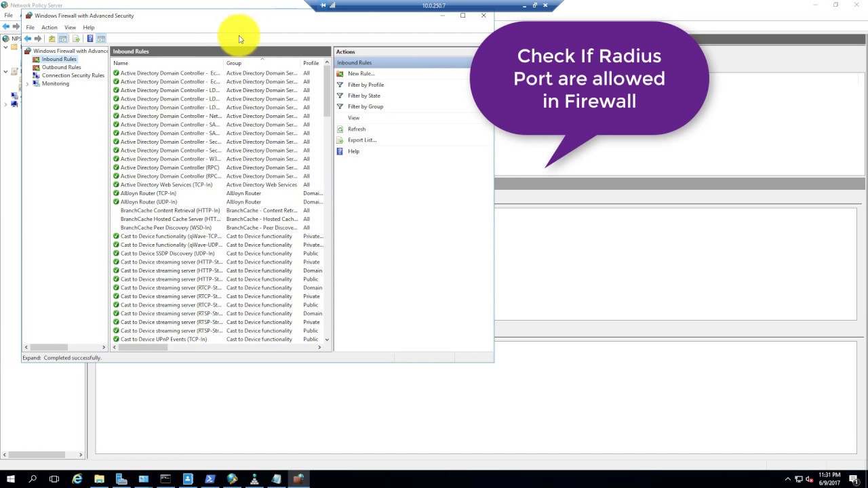Viewport: 868px width, 488px height.
Task: Select Active Directory Web Services (TCP-In) rule
Action: [x=166, y=184]
